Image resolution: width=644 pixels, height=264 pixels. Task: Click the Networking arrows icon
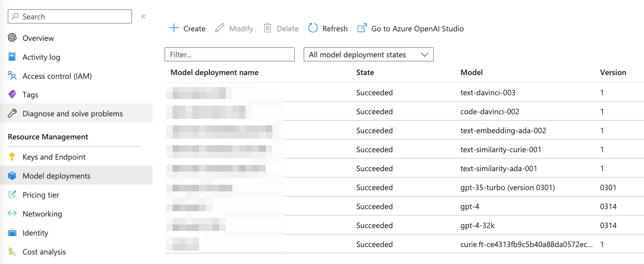point(12,214)
